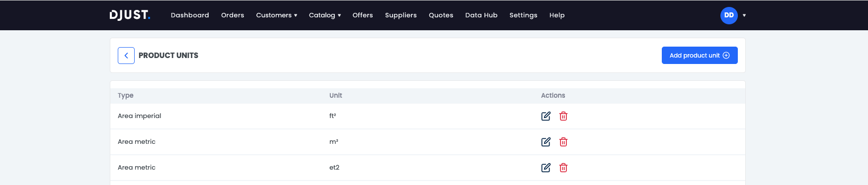
Task: Open the DD user avatar
Action: point(729,15)
